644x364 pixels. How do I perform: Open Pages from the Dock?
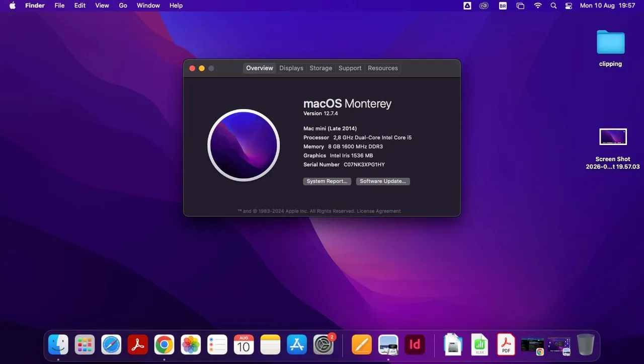[362, 345]
